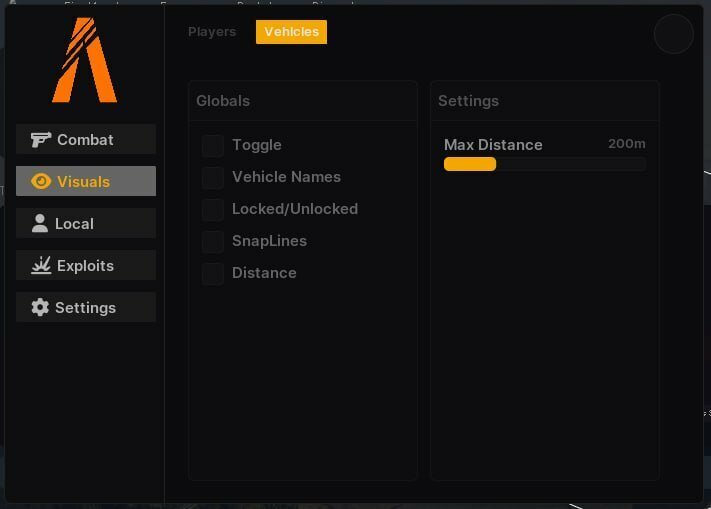The image size is (711, 509).
Task: Click the orange FiveM logo
Action: pos(85,60)
